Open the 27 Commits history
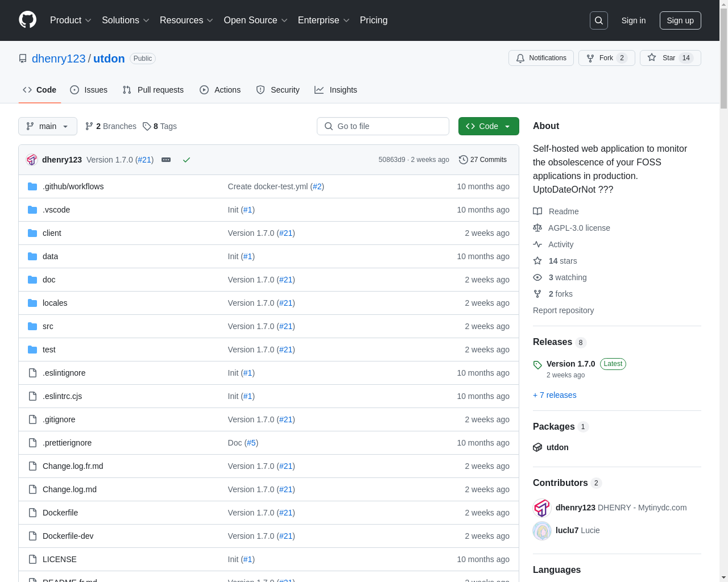Image resolution: width=728 pixels, height=582 pixels. (x=483, y=160)
